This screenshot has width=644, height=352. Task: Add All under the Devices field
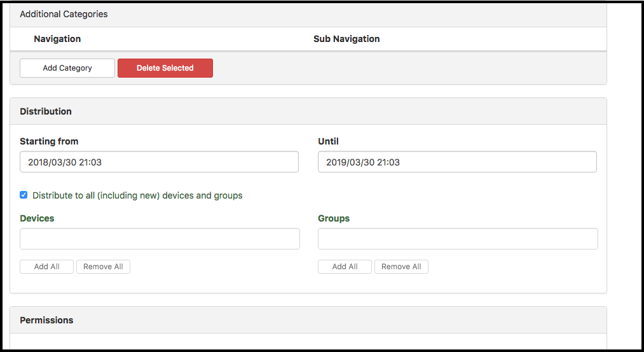tap(46, 267)
